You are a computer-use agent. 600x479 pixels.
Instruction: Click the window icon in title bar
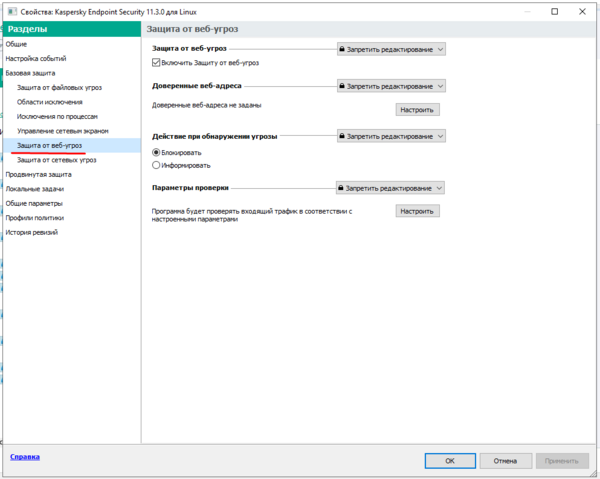[12, 11]
